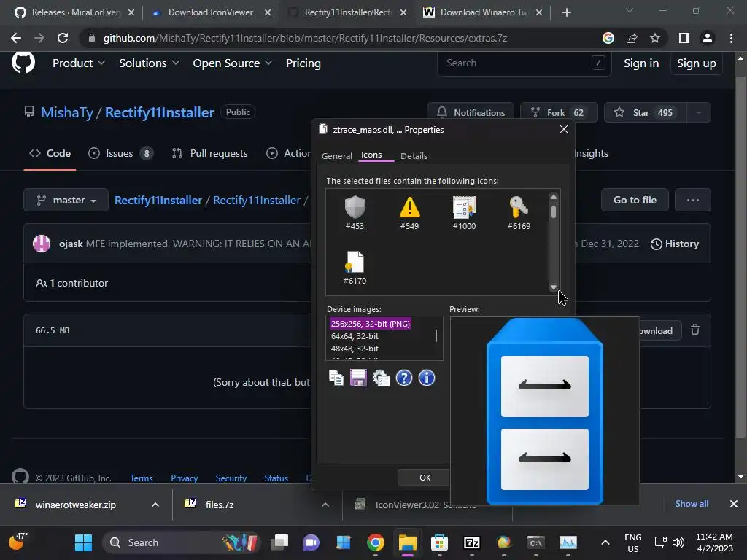Click the GitHub search field

point(524,63)
